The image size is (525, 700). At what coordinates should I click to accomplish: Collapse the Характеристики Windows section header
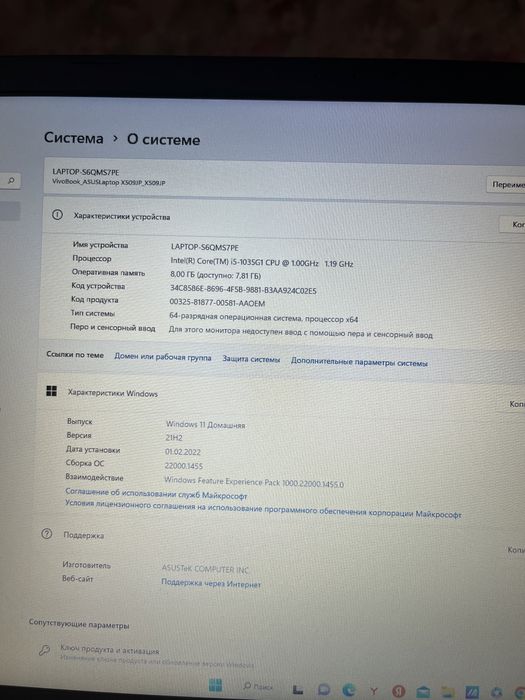(x=281, y=397)
